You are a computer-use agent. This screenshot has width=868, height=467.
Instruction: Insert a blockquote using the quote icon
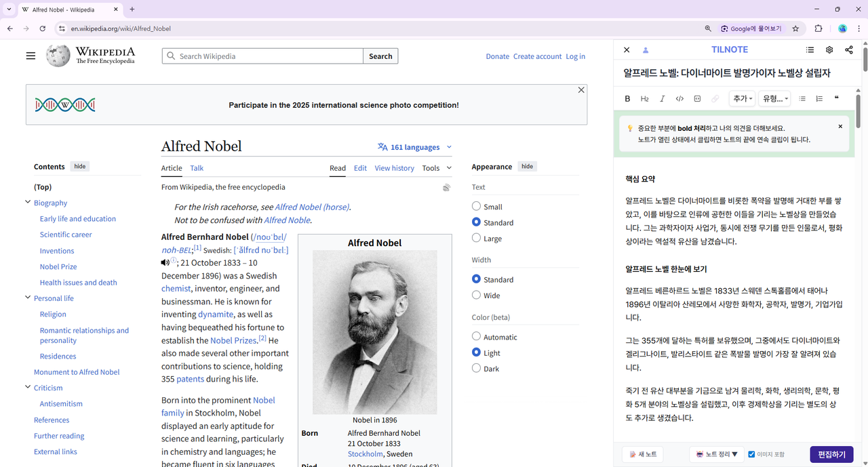click(836, 98)
